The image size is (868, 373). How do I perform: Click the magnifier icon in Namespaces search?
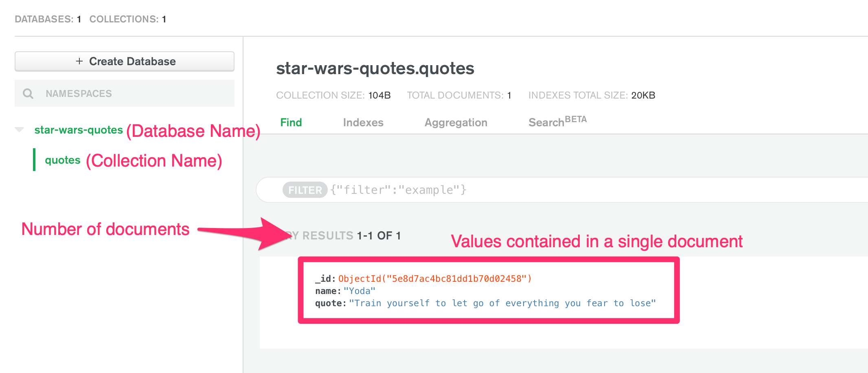(x=28, y=93)
